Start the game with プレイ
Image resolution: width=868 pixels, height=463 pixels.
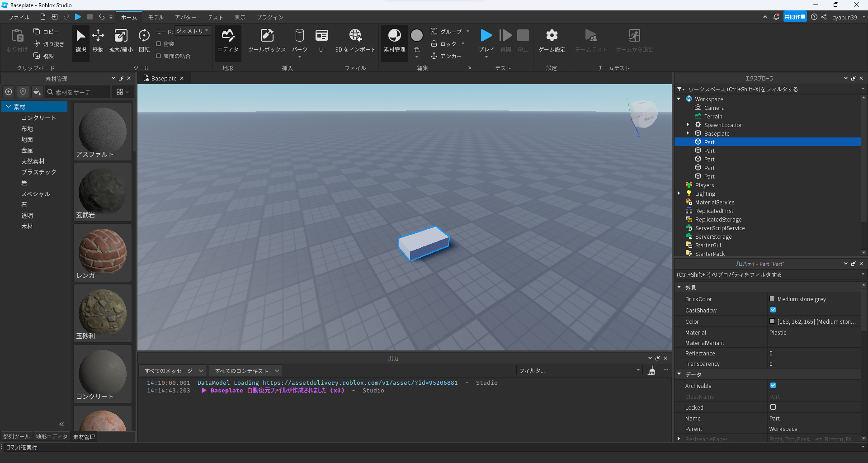[486, 41]
